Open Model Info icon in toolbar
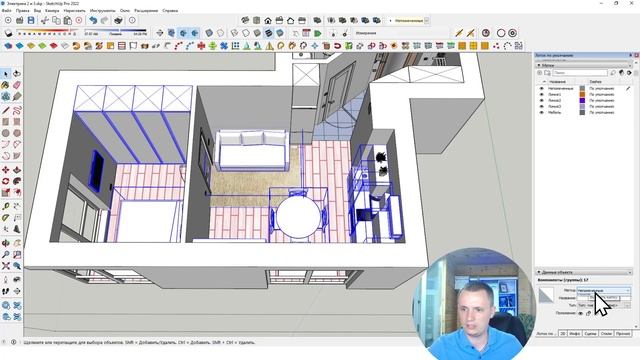 [x=132, y=20]
